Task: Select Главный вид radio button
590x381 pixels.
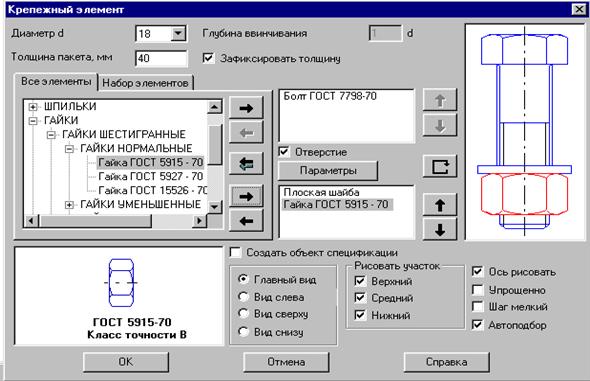Action: pos(243,279)
